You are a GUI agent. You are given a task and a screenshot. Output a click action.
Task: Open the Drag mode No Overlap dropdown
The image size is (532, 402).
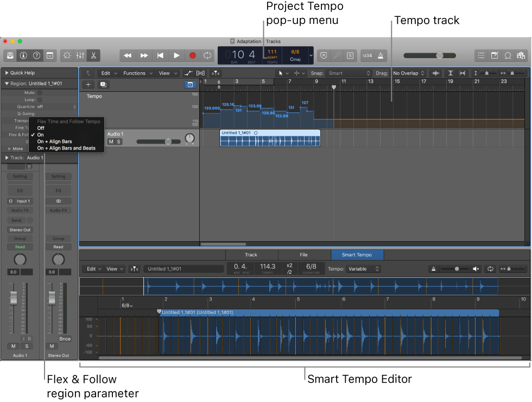point(408,72)
